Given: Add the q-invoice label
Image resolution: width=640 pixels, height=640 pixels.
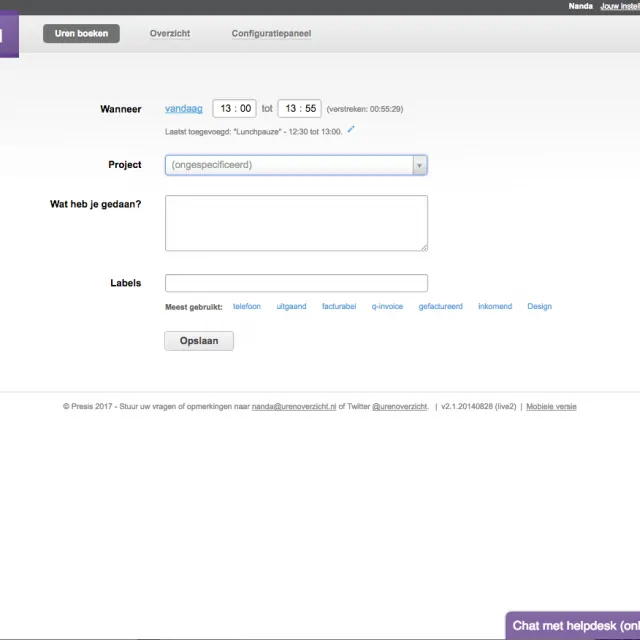Looking at the screenshot, I should tap(387, 307).
